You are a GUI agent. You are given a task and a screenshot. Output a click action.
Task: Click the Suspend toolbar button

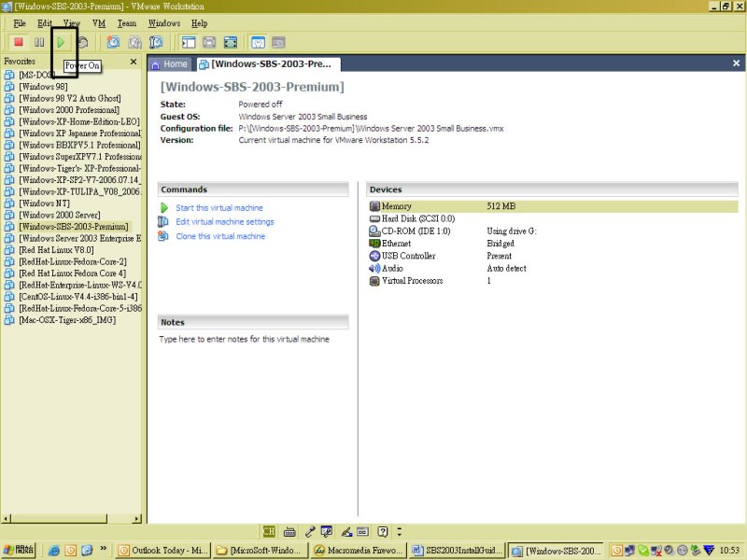point(39,42)
